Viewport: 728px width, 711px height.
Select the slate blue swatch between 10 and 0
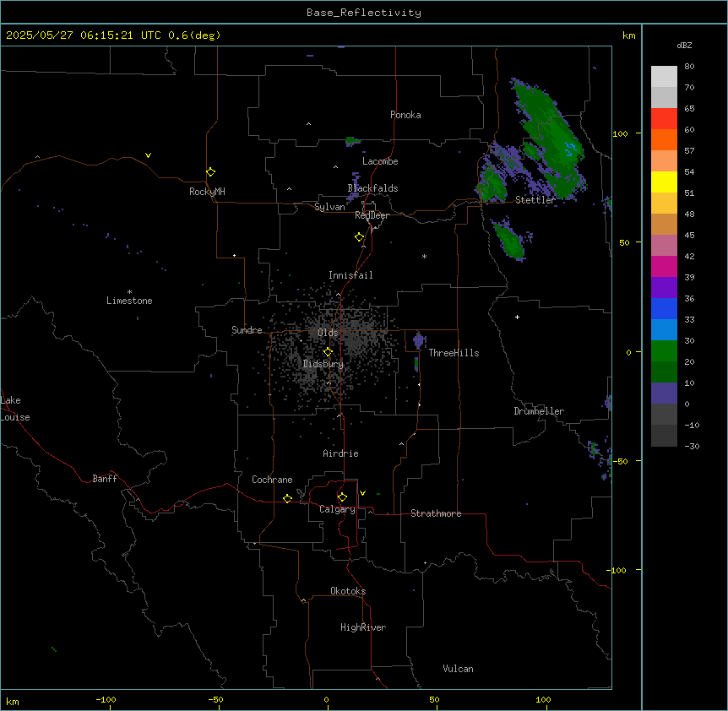pos(664,393)
